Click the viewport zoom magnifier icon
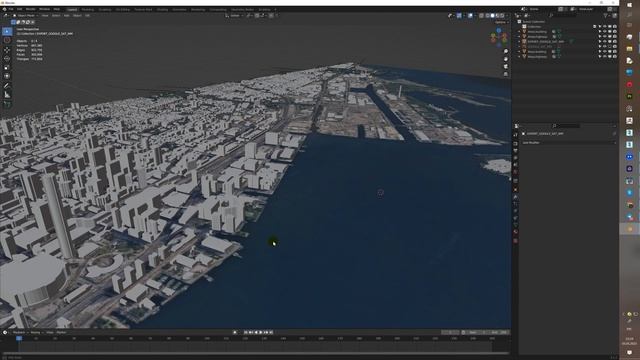The image size is (640, 360). (506, 51)
